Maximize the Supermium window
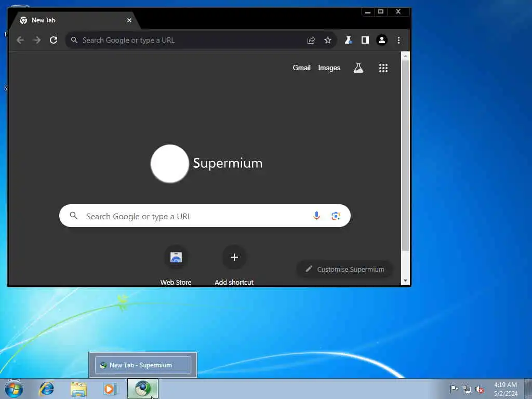This screenshot has height=399, width=532. pos(381,12)
